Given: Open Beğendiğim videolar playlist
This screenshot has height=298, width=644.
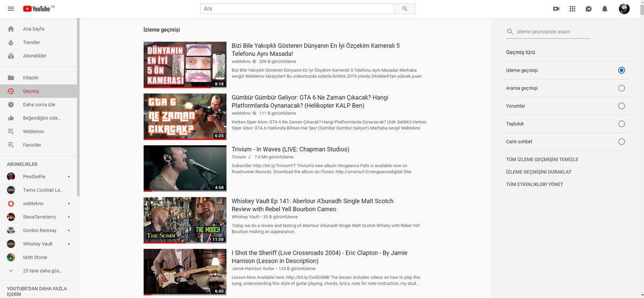Looking at the screenshot, I should click(x=39, y=118).
